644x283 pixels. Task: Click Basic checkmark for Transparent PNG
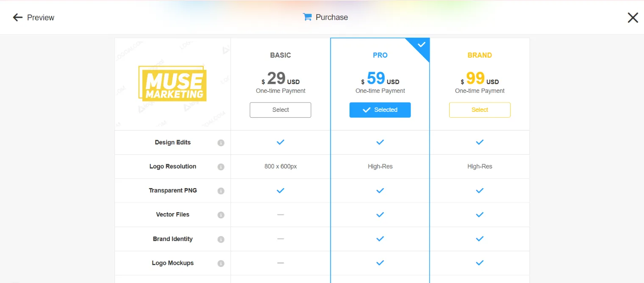(280, 191)
